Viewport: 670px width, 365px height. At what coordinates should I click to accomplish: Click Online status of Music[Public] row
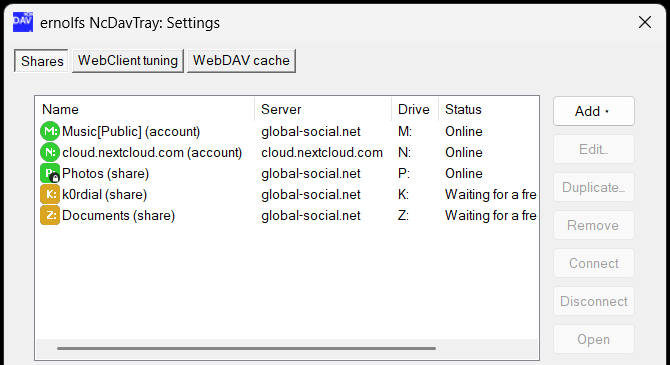(x=464, y=132)
